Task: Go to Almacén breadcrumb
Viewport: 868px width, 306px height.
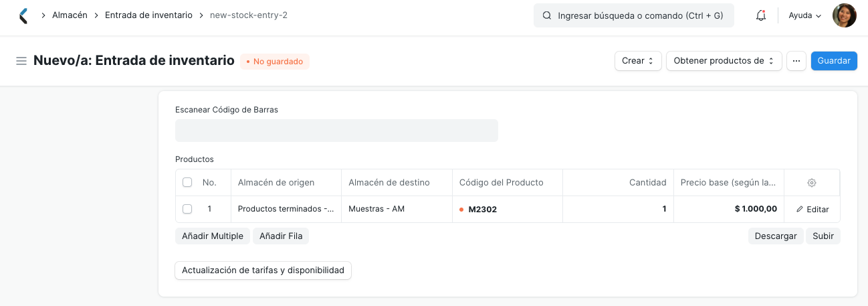Action: point(70,15)
